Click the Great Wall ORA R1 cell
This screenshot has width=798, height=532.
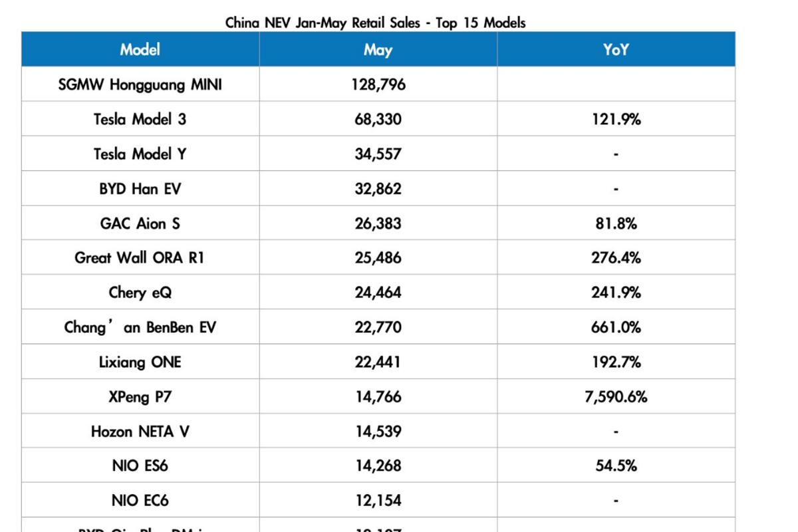coord(140,258)
